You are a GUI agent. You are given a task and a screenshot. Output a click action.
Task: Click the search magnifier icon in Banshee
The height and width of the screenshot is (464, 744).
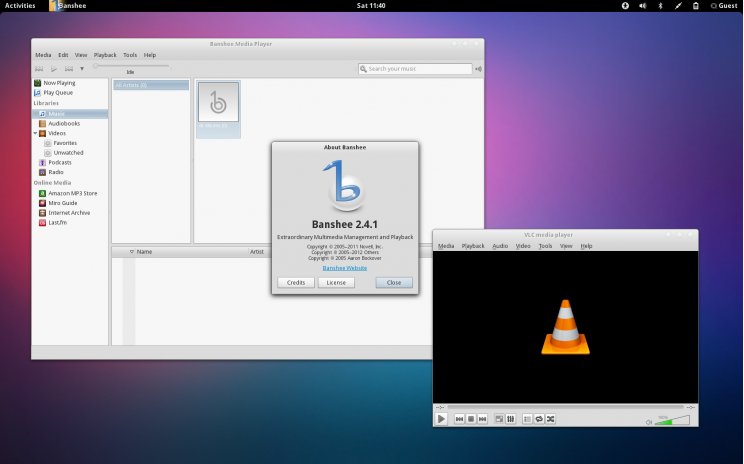[363, 69]
